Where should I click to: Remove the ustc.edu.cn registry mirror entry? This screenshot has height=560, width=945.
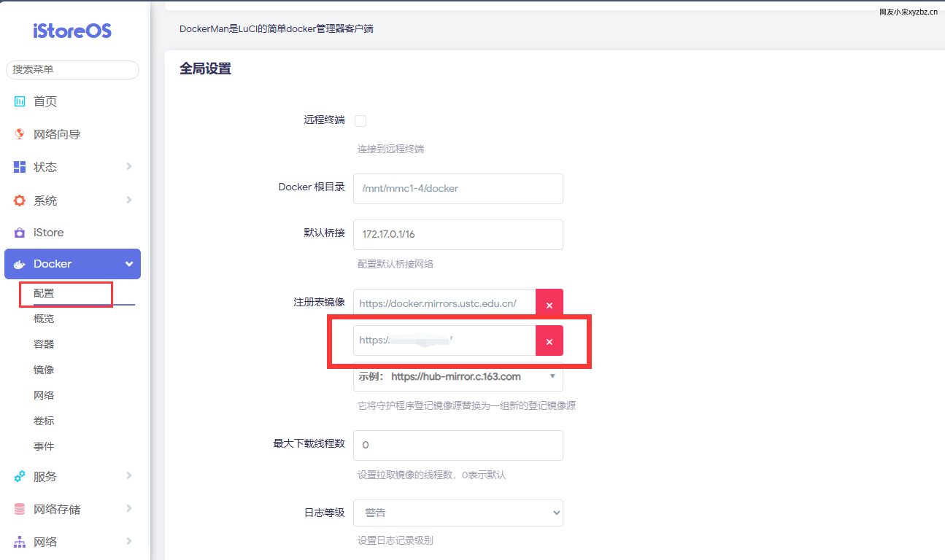[x=549, y=304]
